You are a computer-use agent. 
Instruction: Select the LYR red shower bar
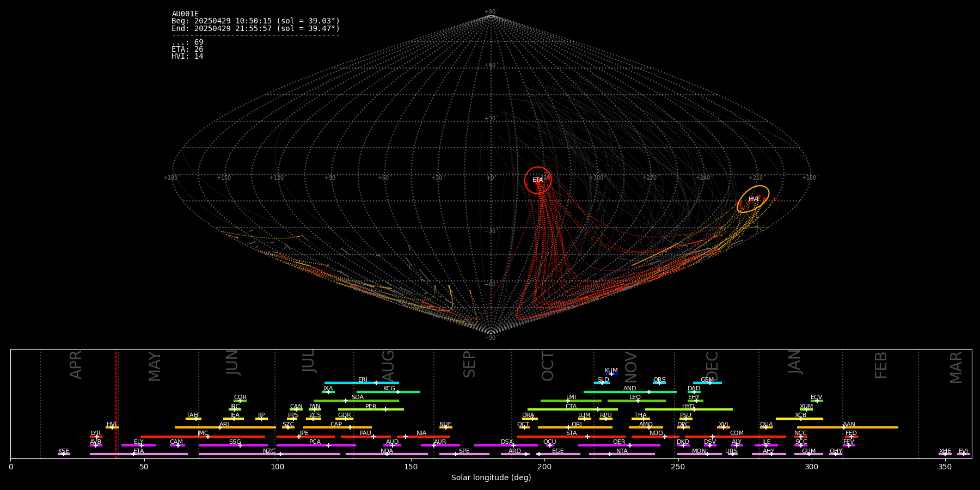(96, 437)
